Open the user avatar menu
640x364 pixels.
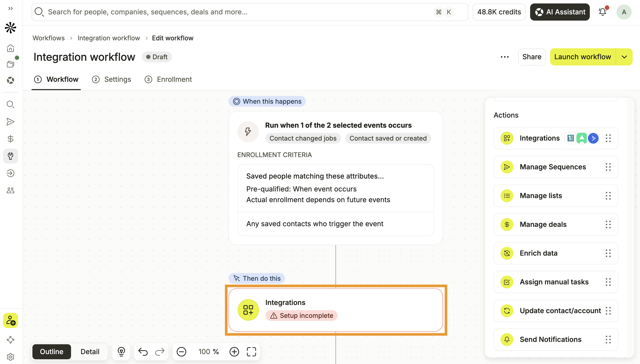tap(624, 12)
